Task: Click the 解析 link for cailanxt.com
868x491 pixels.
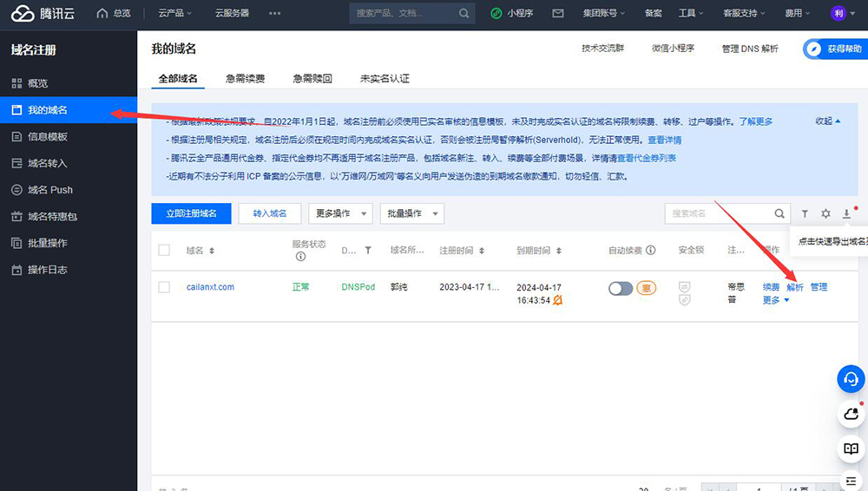Action: click(794, 287)
